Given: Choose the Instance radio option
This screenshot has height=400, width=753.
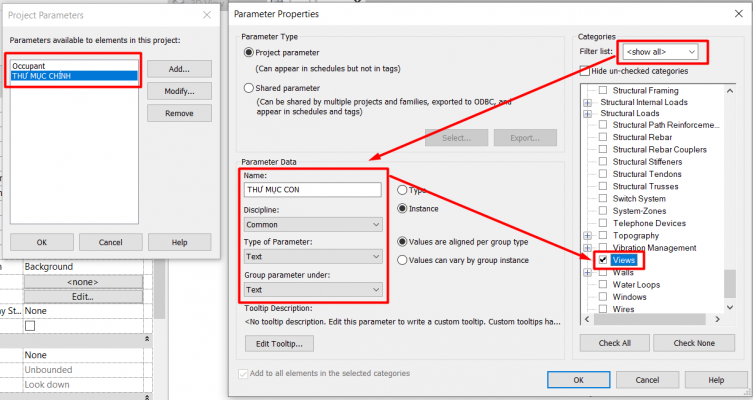Looking at the screenshot, I should pyautogui.click(x=402, y=208).
